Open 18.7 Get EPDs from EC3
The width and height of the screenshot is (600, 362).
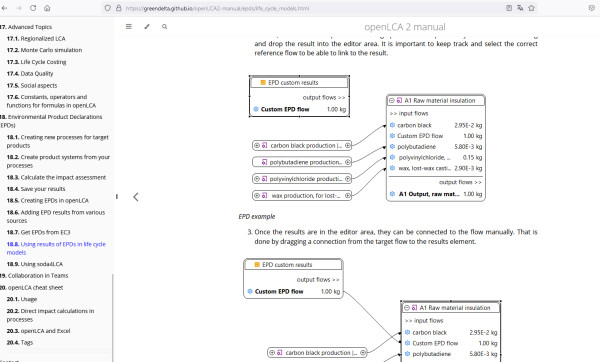point(38,232)
